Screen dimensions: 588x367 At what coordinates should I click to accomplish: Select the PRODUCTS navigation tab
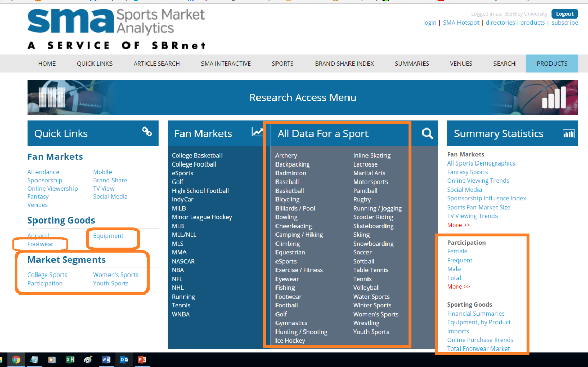[552, 64]
